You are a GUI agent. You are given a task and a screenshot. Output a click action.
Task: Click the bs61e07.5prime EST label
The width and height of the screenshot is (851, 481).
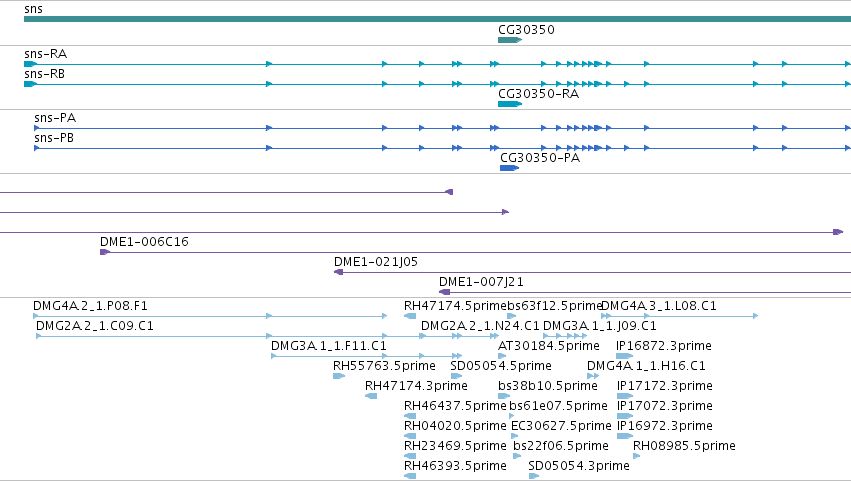(x=558, y=406)
